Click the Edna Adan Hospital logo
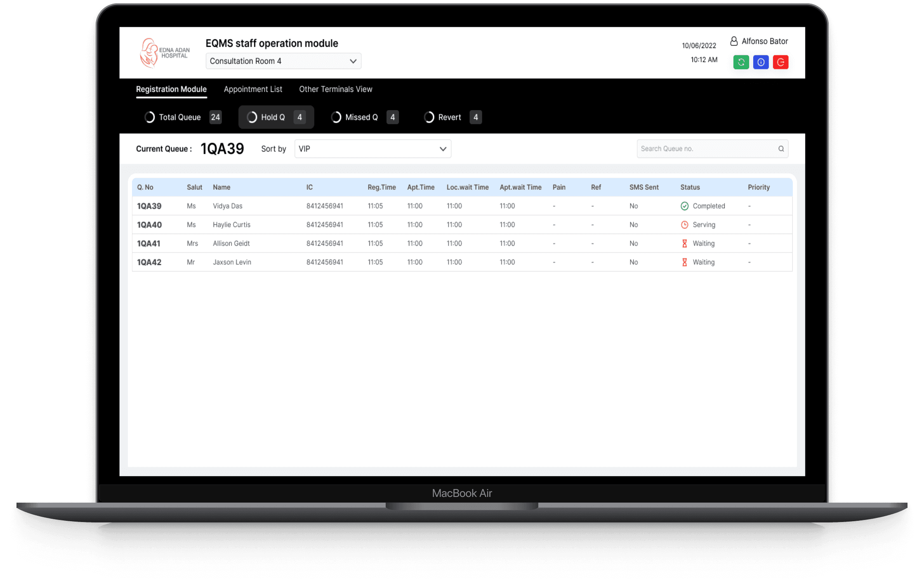Viewport: 924px width, 588px height. tap(164, 53)
